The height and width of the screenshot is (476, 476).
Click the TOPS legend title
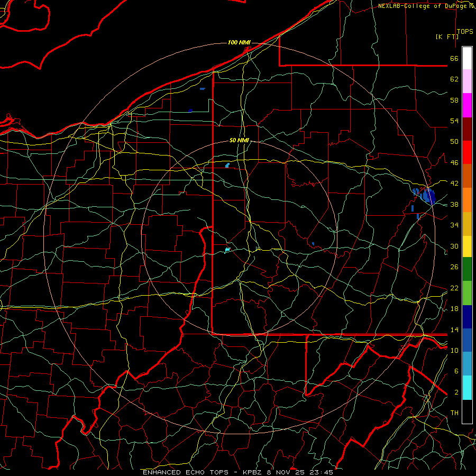tap(465, 32)
